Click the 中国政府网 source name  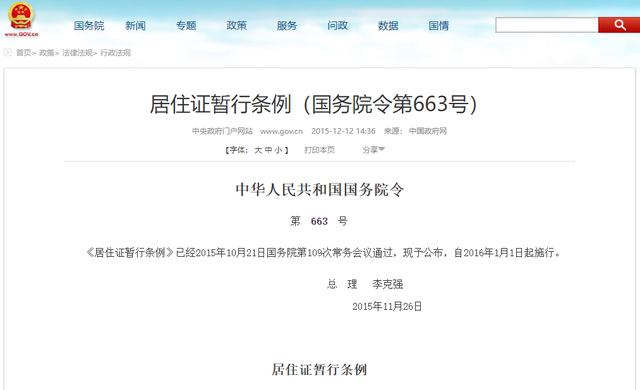coord(428,131)
